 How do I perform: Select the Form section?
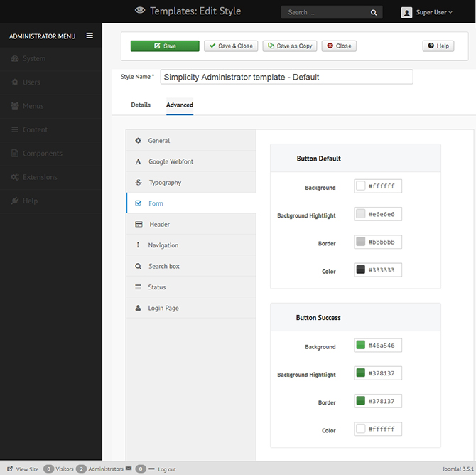pos(191,203)
